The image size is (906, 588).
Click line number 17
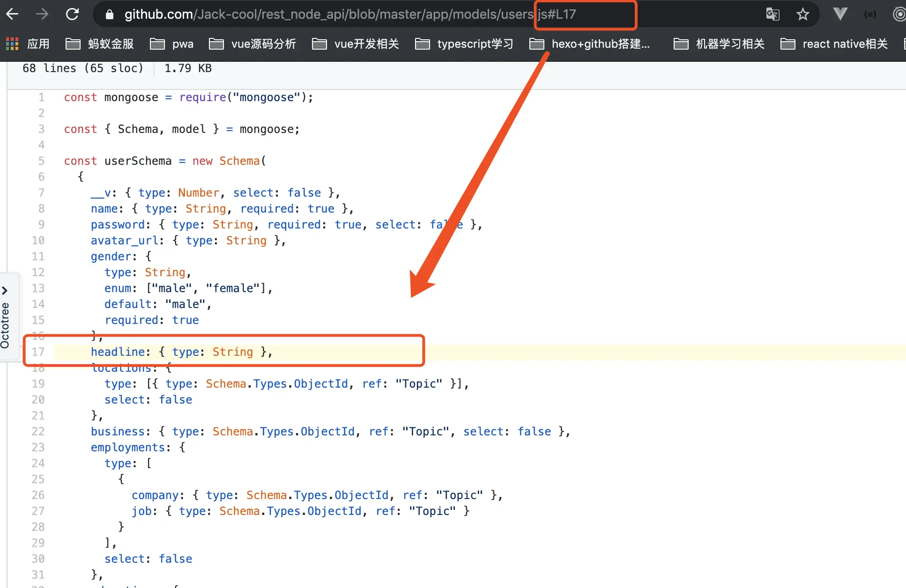tap(38, 352)
